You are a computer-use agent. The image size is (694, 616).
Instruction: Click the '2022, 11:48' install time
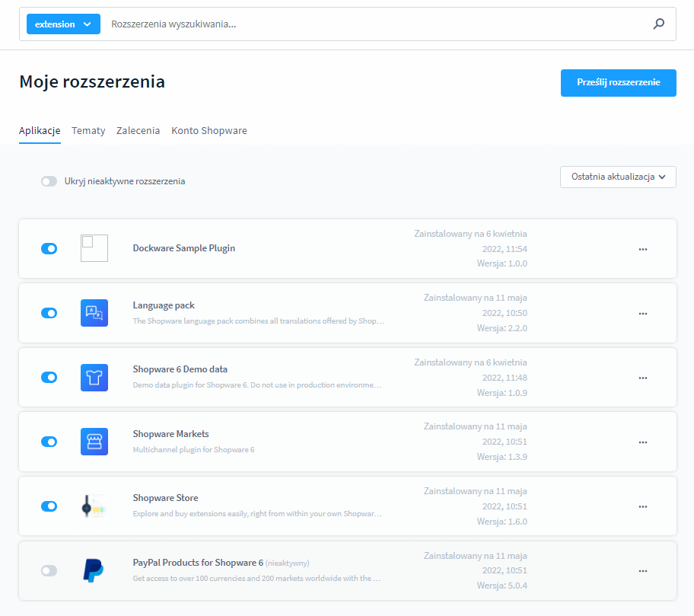point(505,378)
